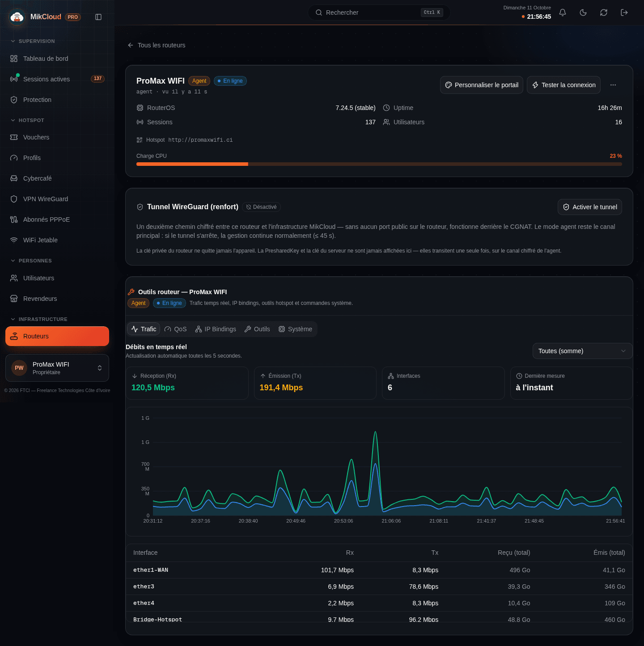Switch to the Outils tab
644x646 pixels.
[257, 329]
